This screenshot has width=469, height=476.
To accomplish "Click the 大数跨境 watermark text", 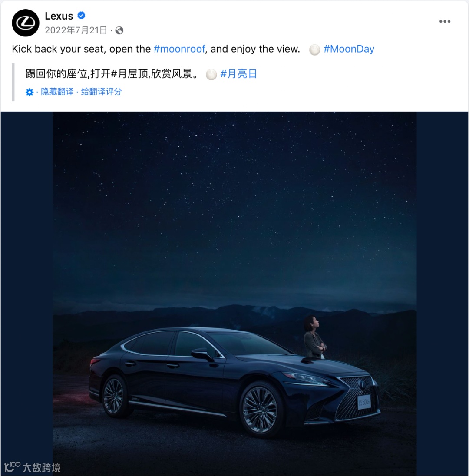I will pyautogui.click(x=42, y=467).
